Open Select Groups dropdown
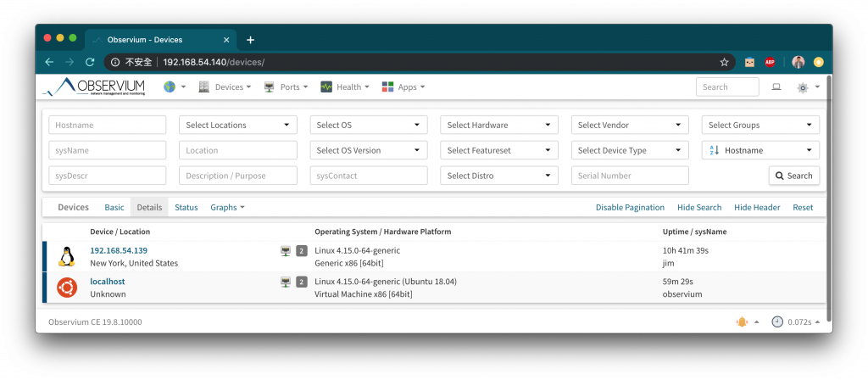Viewport: 868px width, 380px height. click(760, 125)
